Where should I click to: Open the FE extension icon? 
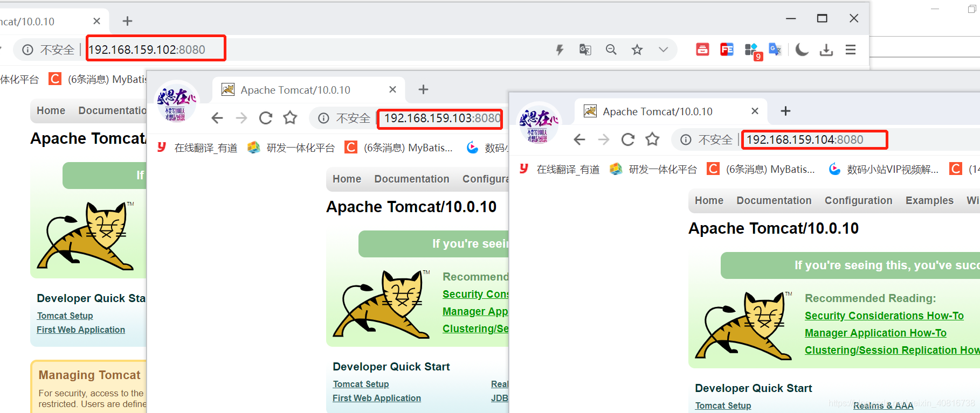[727, 50]
